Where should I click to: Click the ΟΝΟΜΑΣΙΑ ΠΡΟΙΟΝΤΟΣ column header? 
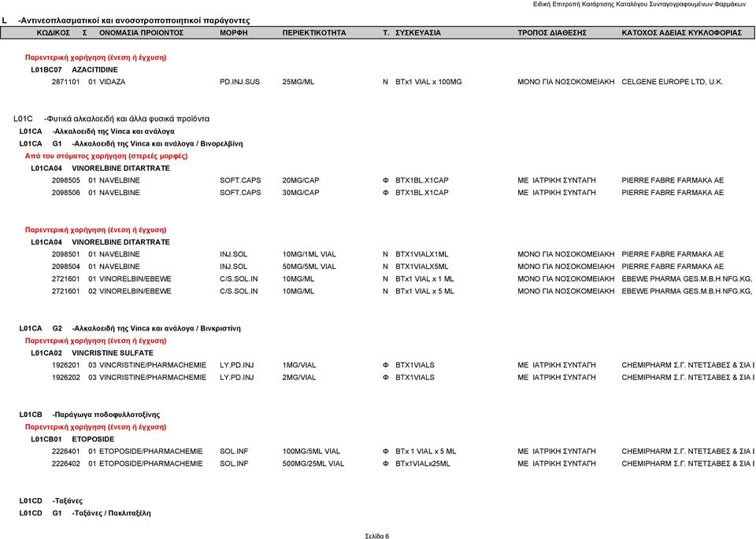pos(141,33)
